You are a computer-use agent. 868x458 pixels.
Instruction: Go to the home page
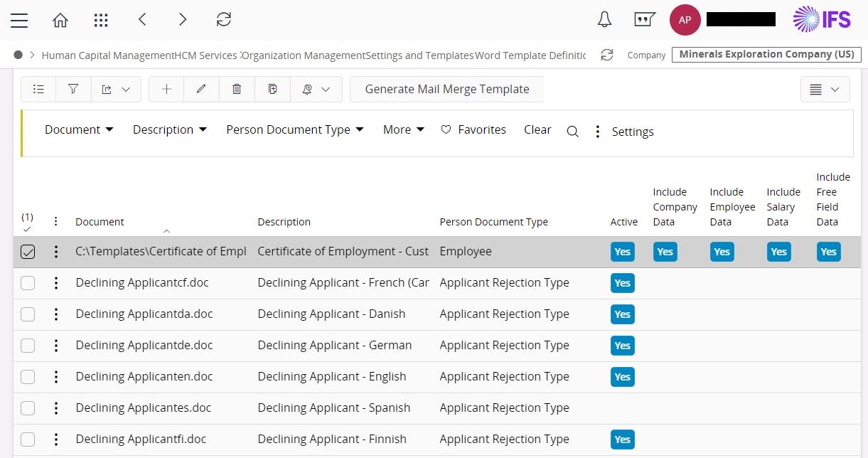tap(60, 20)
